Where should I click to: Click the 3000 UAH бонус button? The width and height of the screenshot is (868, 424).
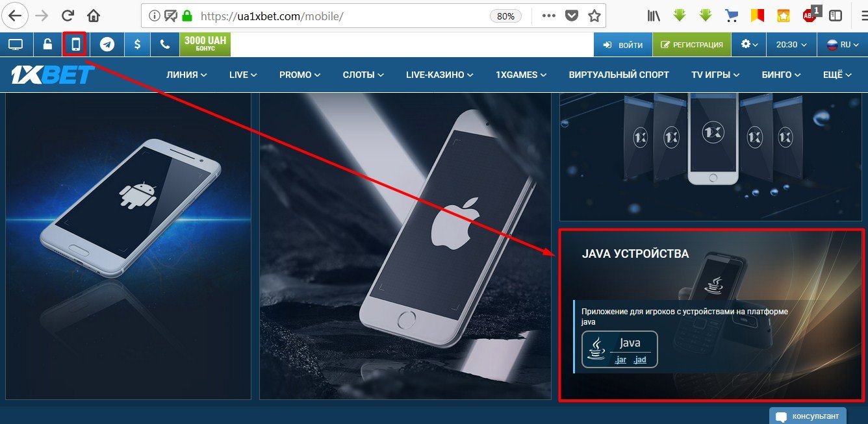coord(205,44)
